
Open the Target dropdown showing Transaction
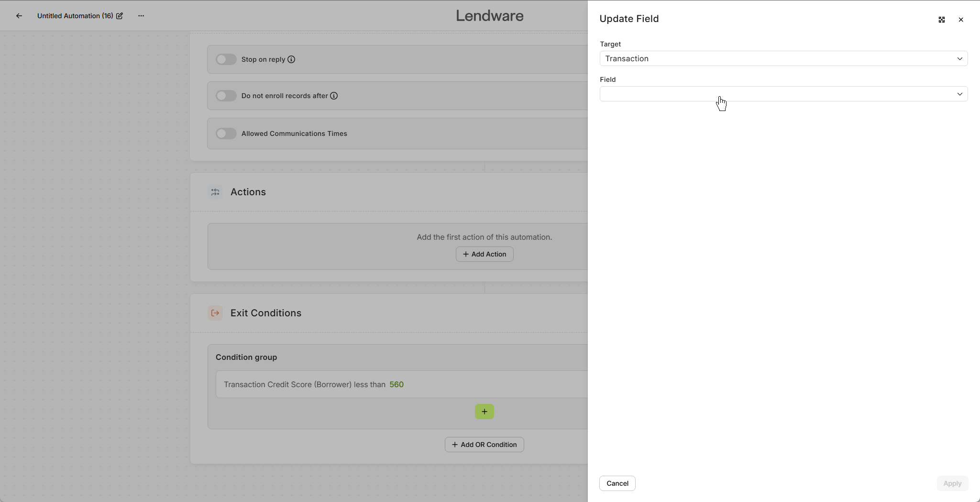pos(783,58)
